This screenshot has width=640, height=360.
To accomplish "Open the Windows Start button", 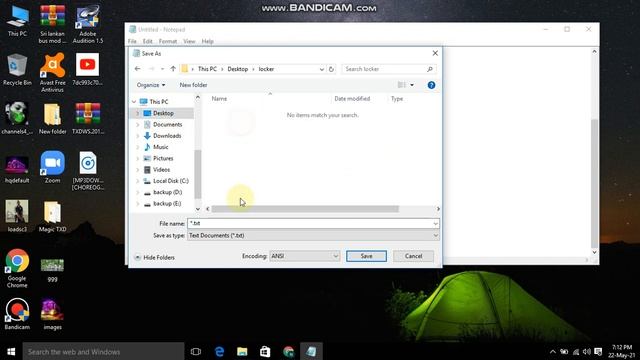I will click(x=11, y=351).
